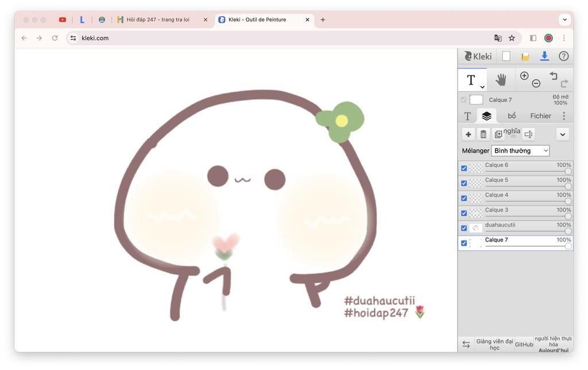Hide the Calque 3 layer
This screenshot has width=588, height=370.
[464, 213]
